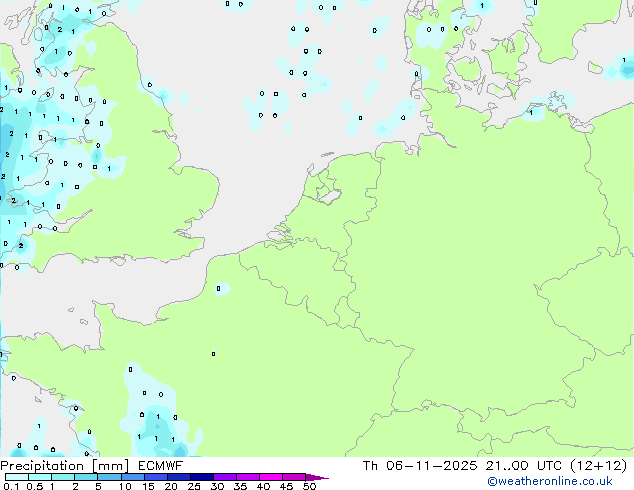The height and width of the screenshot is (490, 634).
Task: Click the legend scale label '20'
Action: point(171,486)
